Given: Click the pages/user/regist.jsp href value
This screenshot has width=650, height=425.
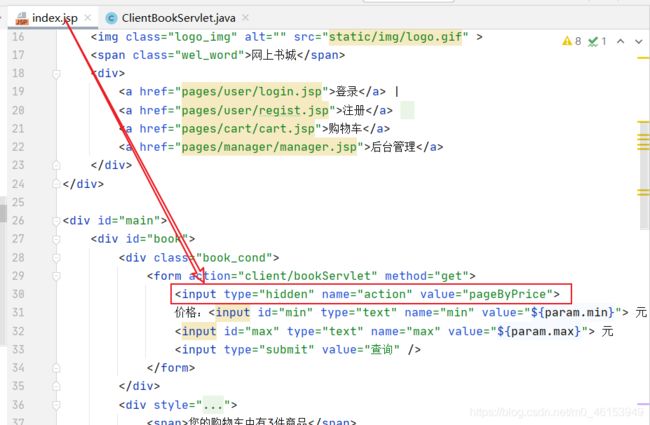Looking at the screenshot, I should pos(255,110).
